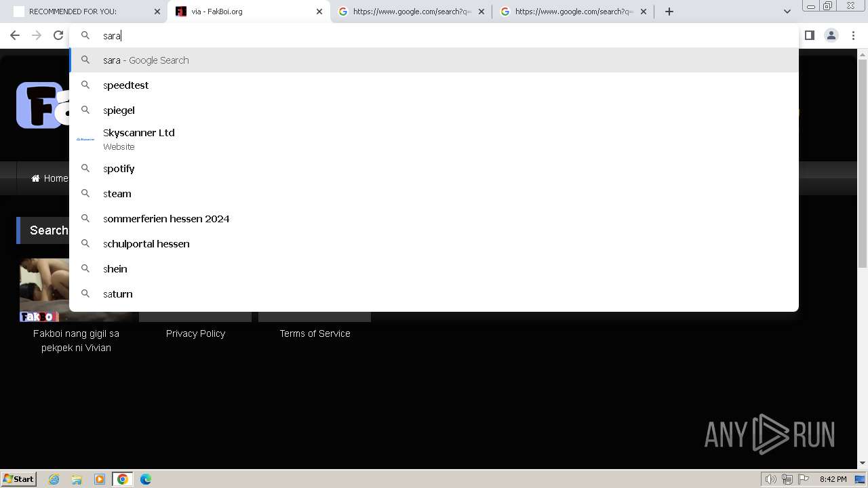The image size is (868, 488).
Task: Switch to second Google search tab
Action: point(574,12)
